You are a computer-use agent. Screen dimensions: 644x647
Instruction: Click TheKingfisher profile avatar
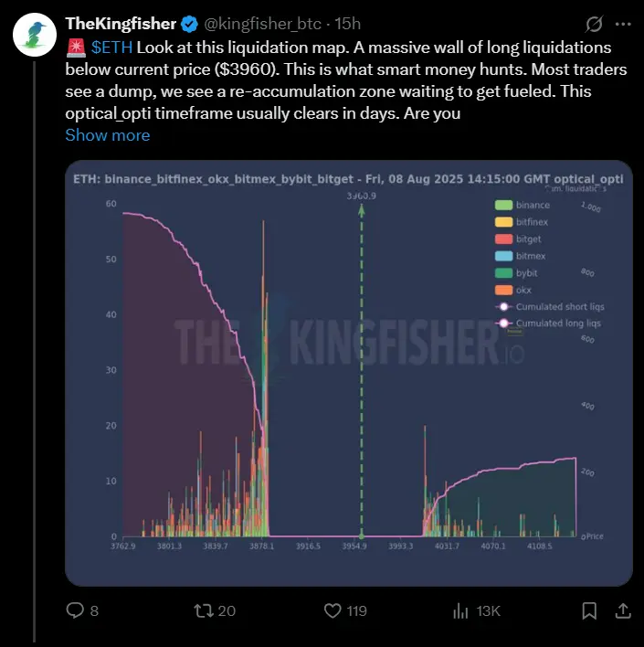tap(35, 35)
